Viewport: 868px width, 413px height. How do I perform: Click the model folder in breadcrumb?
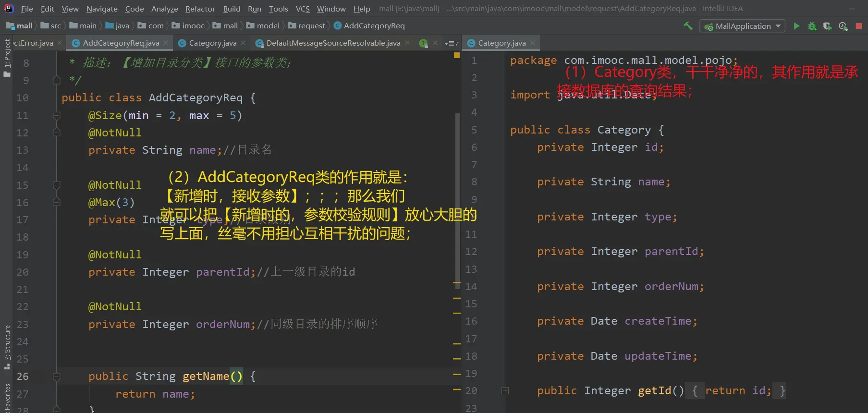tap(268, 26)
